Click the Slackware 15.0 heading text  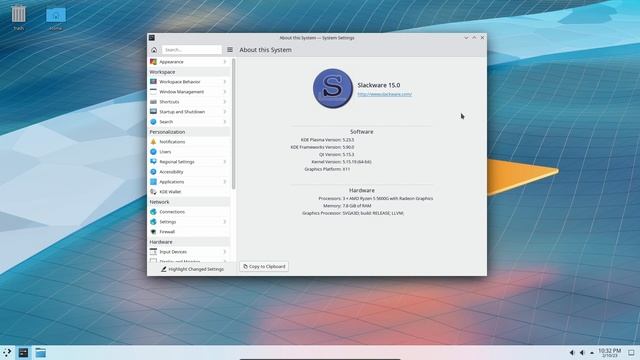(x=379, y=85)
